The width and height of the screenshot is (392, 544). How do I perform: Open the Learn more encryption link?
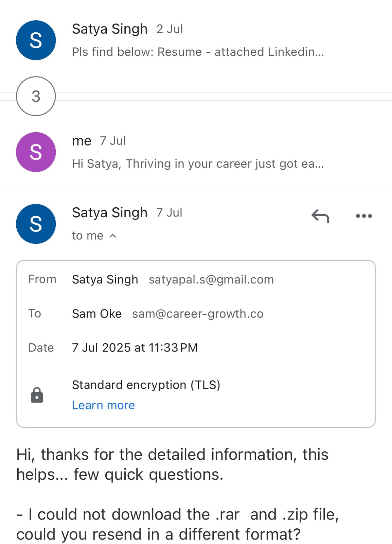click(x=103, y=405)
